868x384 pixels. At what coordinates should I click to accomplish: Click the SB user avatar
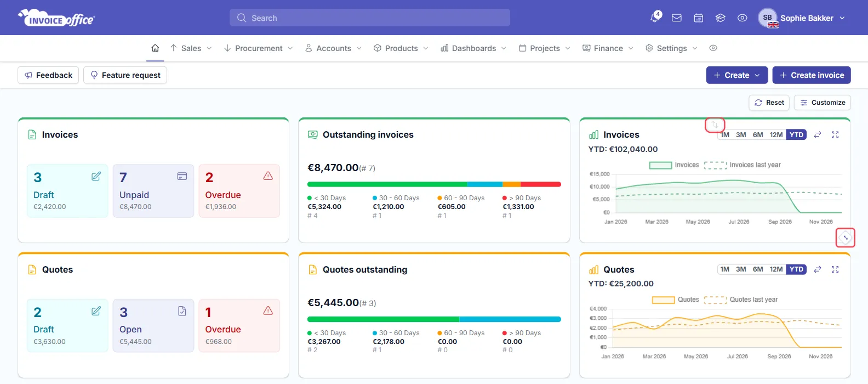coord(768,18)
